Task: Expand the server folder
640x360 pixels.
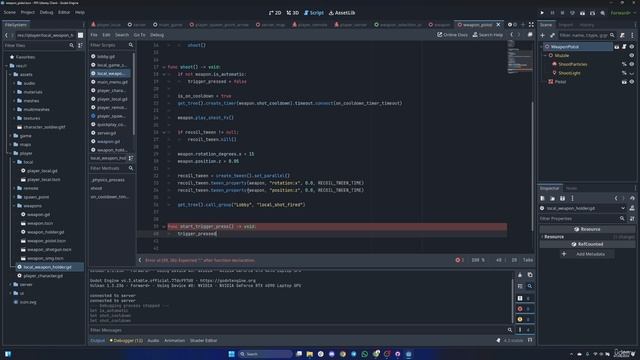Action: (x=11, y=284)
